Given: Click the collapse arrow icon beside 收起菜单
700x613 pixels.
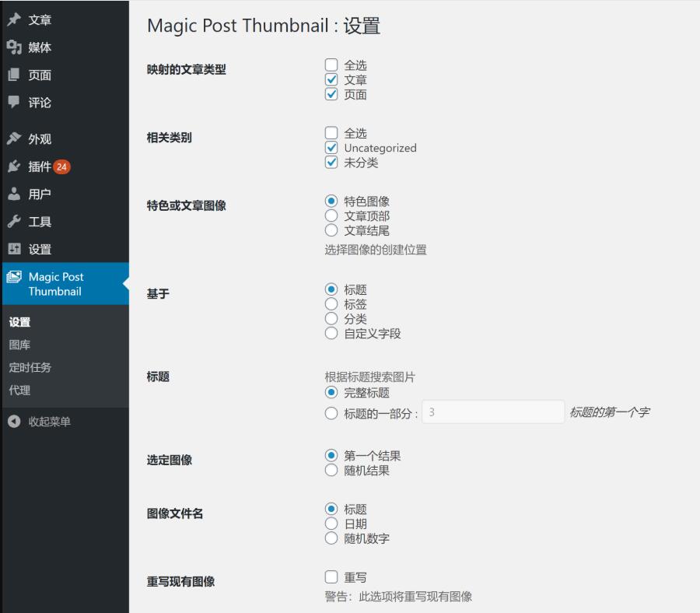Looking at the screenshot, I should [14, 422].
